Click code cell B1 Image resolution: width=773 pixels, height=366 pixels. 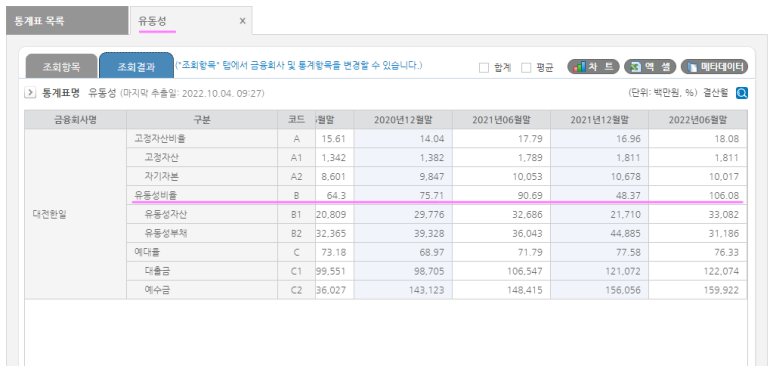(296, 214)
